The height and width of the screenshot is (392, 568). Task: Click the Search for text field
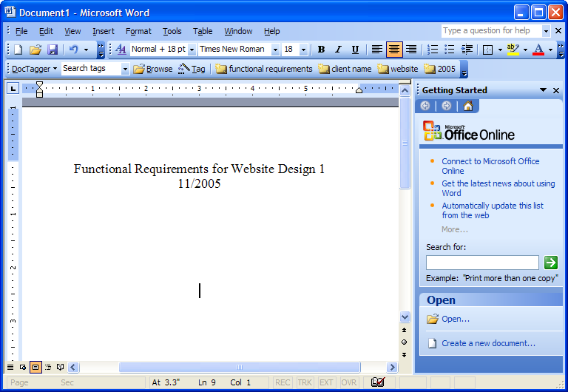[482, 263]
